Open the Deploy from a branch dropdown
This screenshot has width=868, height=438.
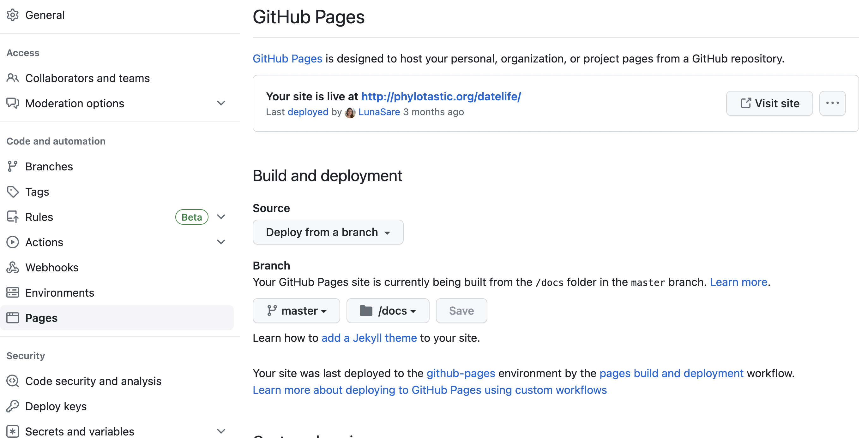click(x=328, y=232)
